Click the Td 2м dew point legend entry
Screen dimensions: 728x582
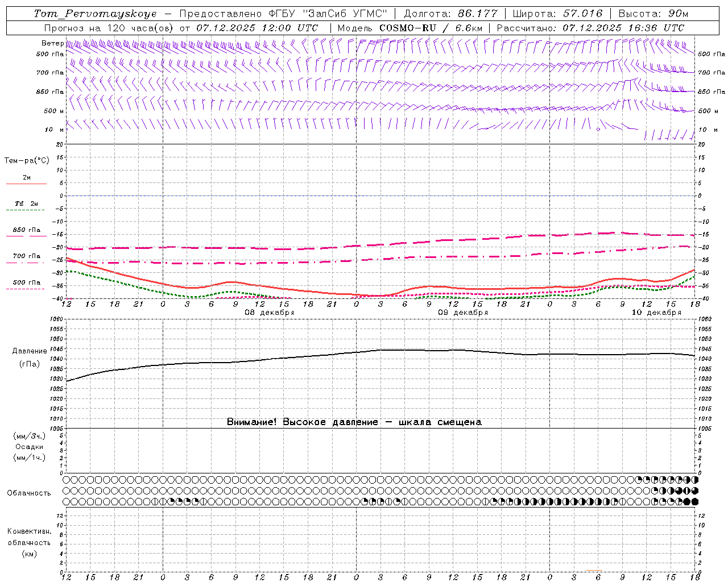27,203
